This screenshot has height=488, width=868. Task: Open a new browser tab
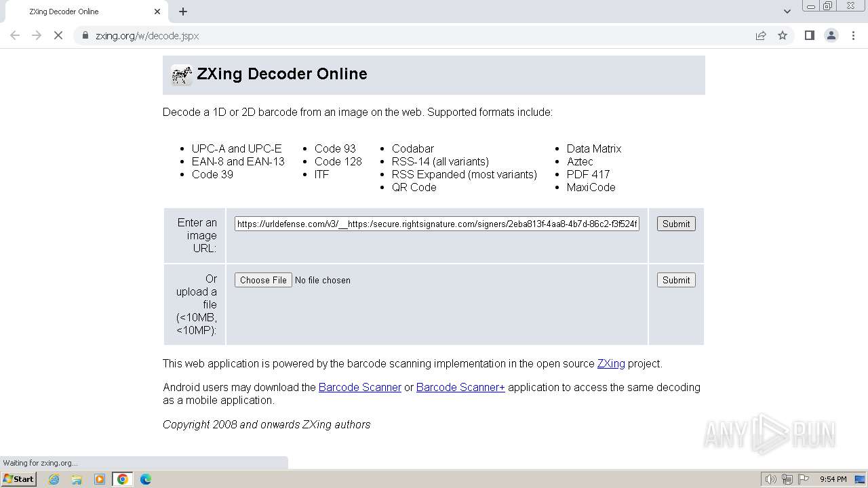[x=183, y=12]
